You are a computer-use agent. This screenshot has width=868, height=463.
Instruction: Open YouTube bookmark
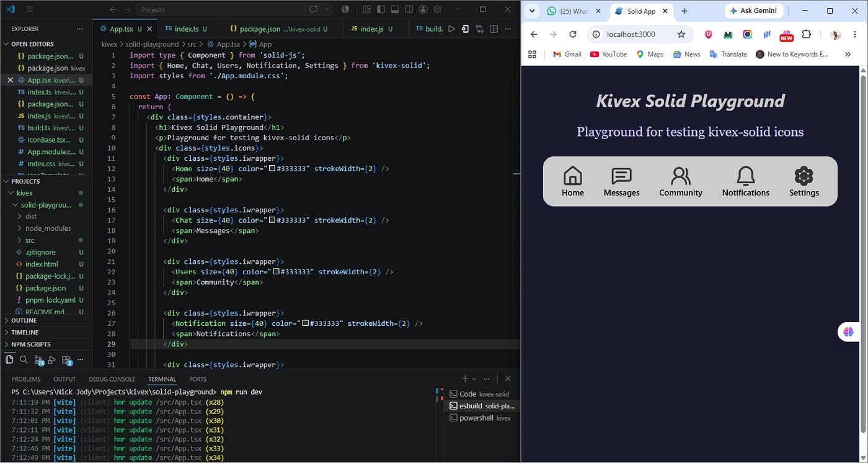(609, 54)
